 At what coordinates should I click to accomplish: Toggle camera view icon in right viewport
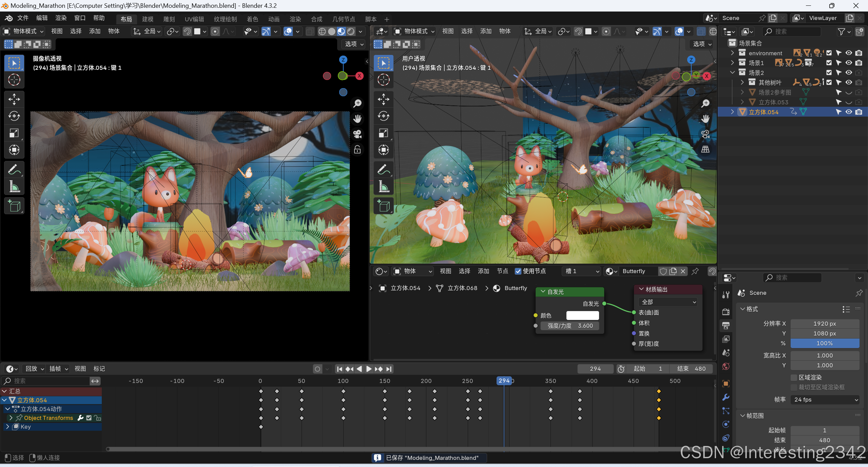(x=705, y=134)
